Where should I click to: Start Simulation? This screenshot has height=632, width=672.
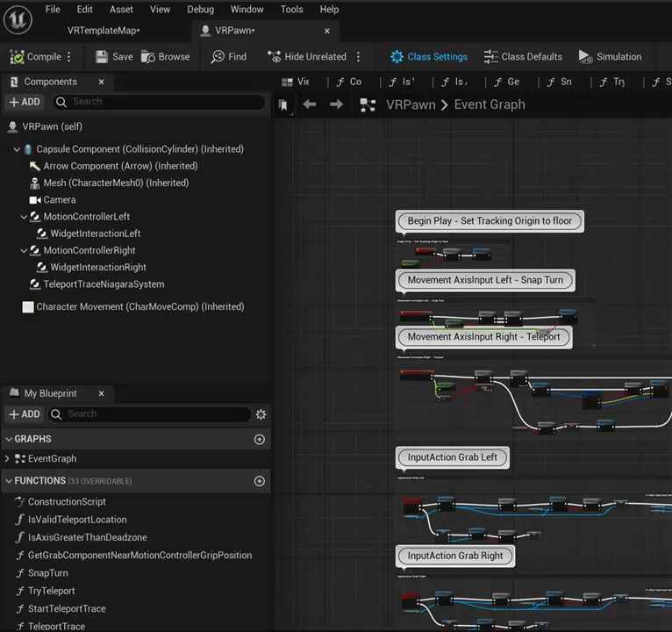pos(610,56)
